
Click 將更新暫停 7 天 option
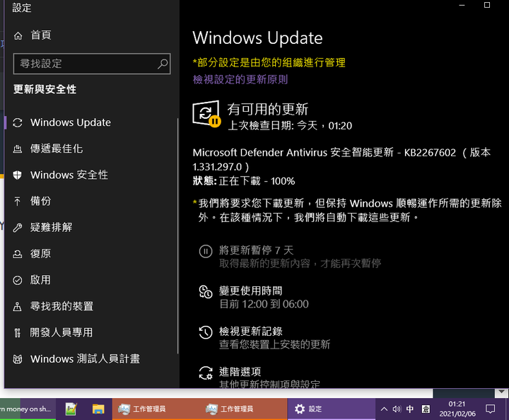click(290, 257)
